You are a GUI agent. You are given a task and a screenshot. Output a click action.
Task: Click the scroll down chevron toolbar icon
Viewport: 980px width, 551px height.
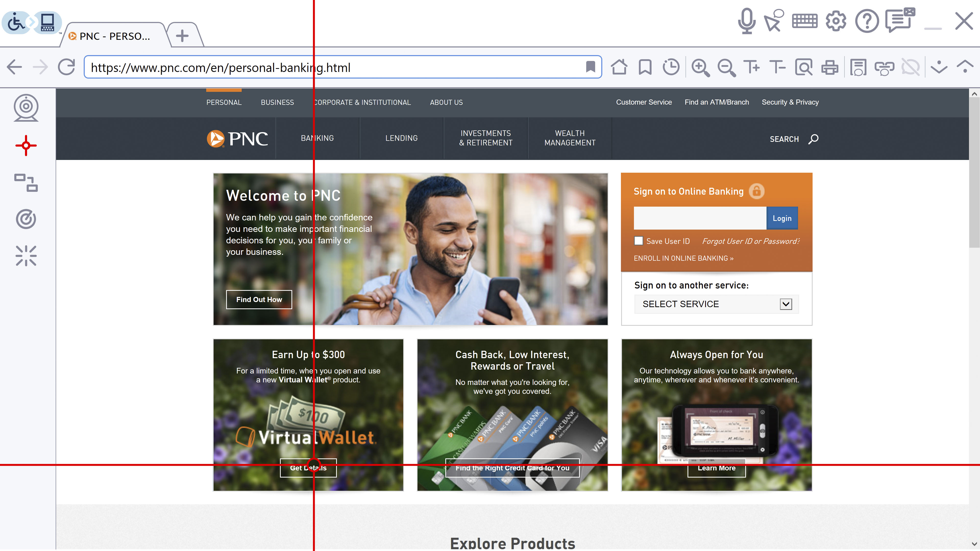939,67
